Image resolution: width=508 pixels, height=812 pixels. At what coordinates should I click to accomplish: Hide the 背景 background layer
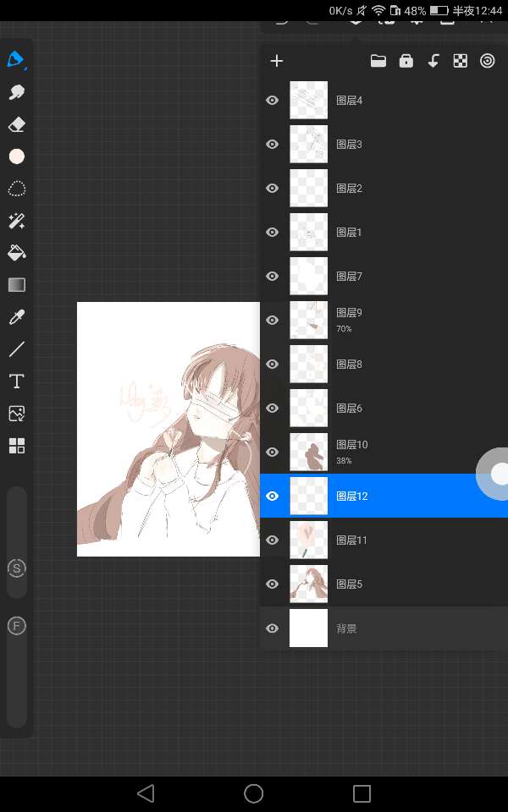point(272,628)
